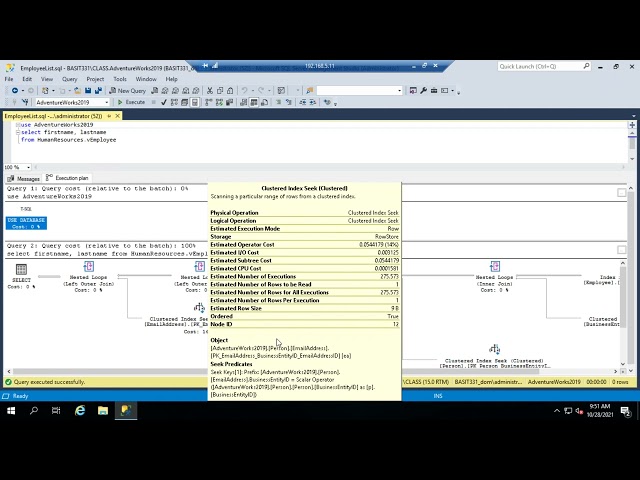
Task: Select the USE DATABASE plan node
Action: (26, 223)
